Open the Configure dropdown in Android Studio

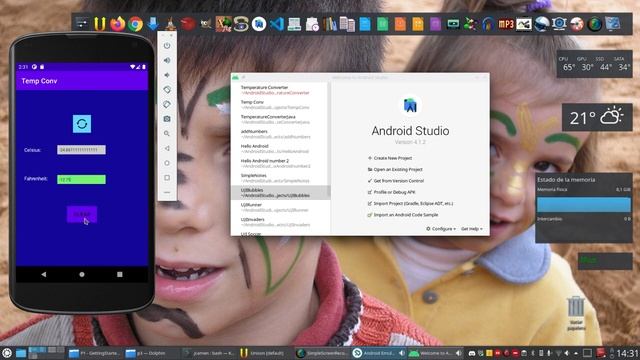tap(441, 229)
